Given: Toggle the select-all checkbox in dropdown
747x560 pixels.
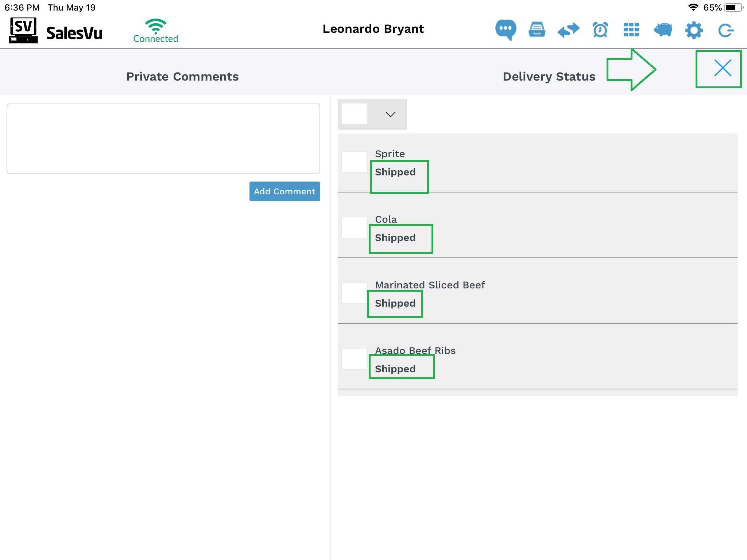Looking at the screenshot, I should click(354, 114).
